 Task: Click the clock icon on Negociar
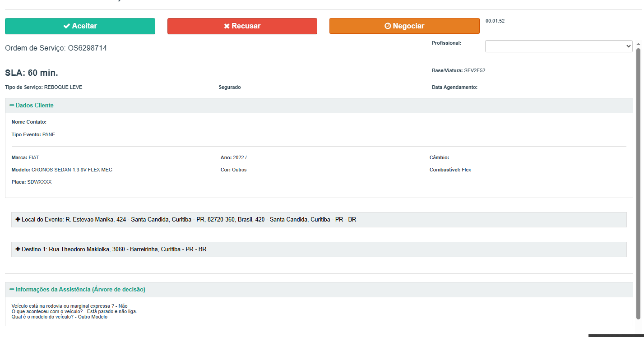coord(387,26)
